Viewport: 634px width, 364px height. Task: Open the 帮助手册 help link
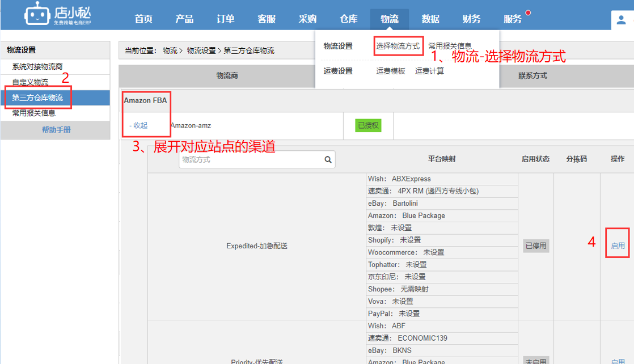(56, 130)
